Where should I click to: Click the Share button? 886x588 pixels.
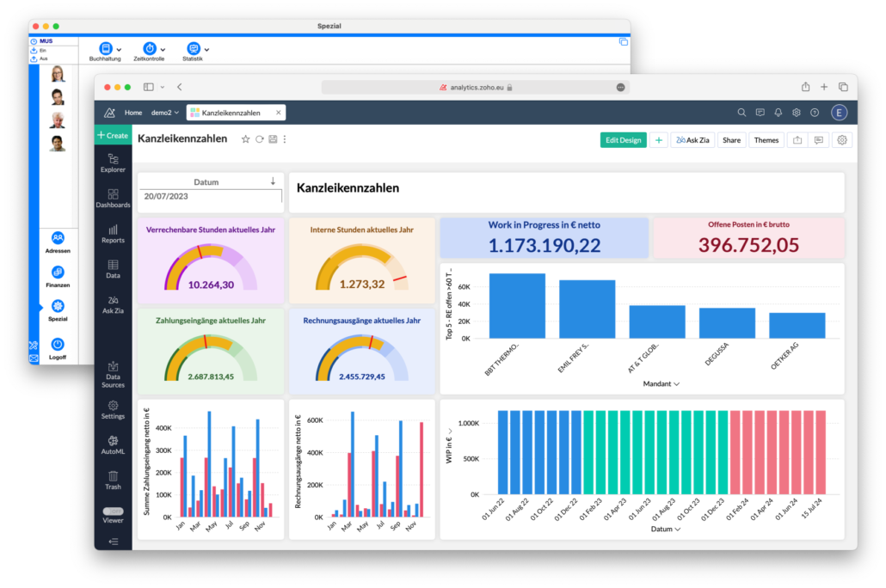coord(731,140)
